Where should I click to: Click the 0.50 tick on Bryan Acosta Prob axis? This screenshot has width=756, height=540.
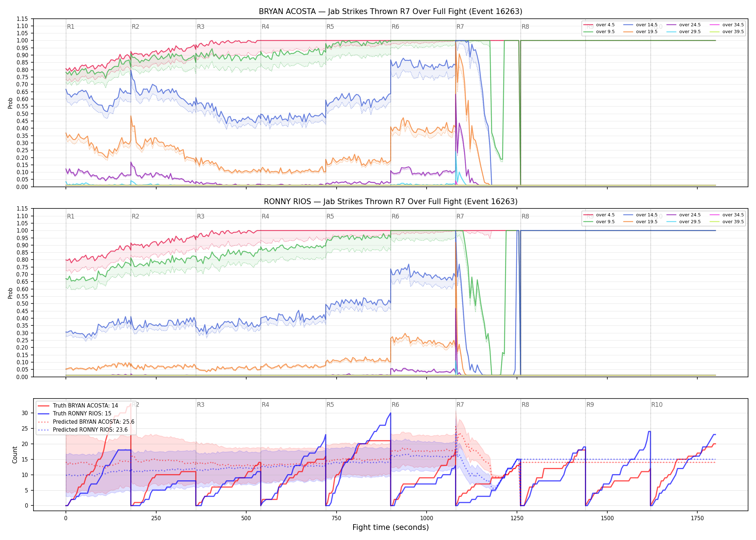click(22, 114)
